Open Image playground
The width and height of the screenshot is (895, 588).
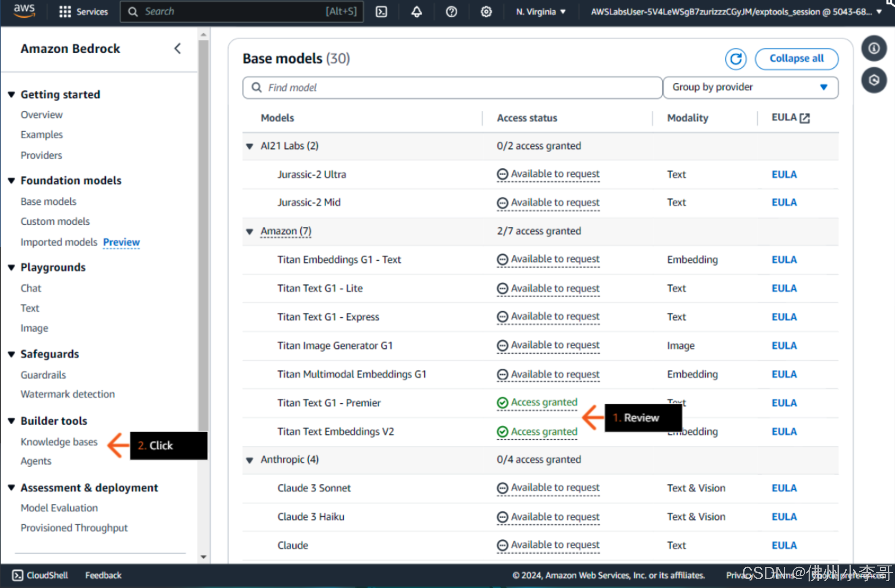[34, 328]
